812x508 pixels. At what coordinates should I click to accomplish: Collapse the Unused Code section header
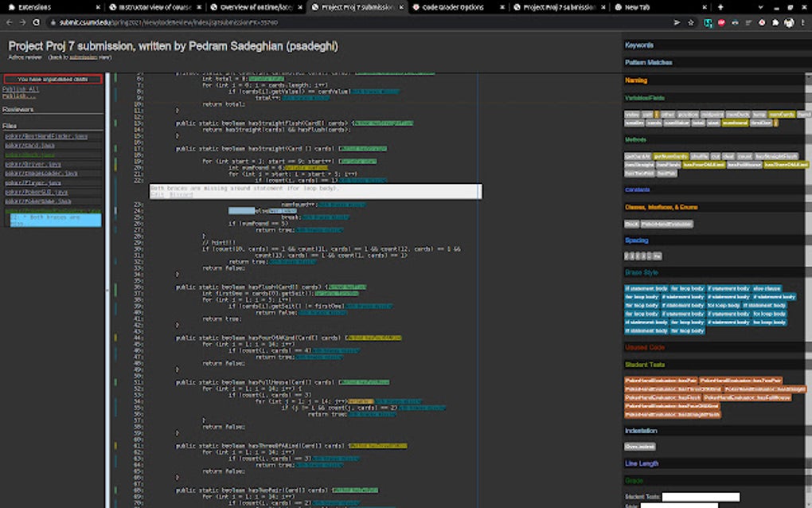(x=644, y=347)
